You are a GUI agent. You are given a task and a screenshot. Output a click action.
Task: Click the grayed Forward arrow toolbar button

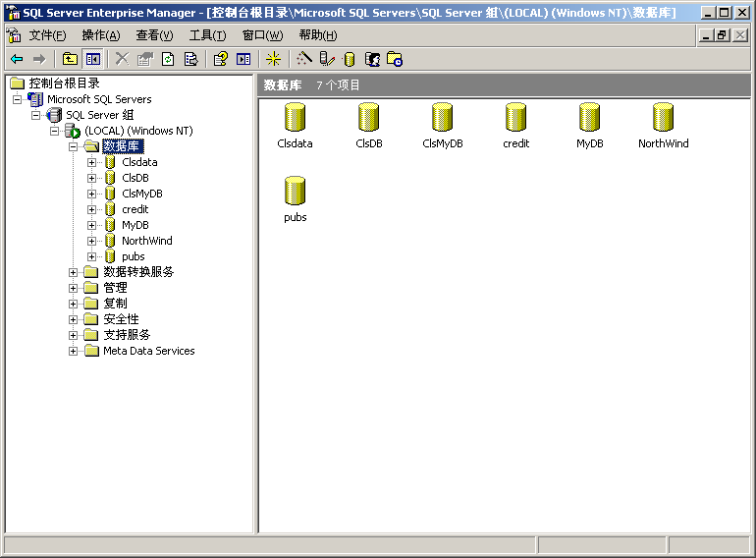tap(39, 59)
